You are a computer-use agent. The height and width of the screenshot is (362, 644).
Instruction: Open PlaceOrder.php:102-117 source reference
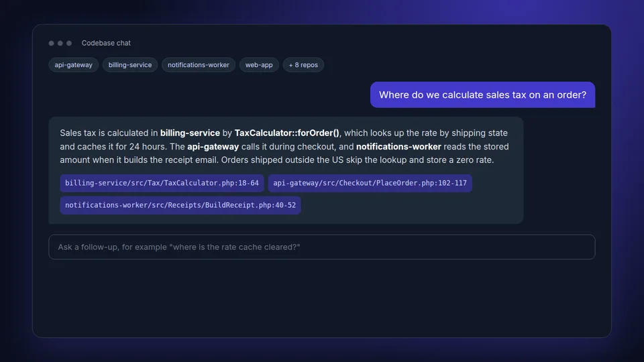pyautogui.click(x=370, y=183)
